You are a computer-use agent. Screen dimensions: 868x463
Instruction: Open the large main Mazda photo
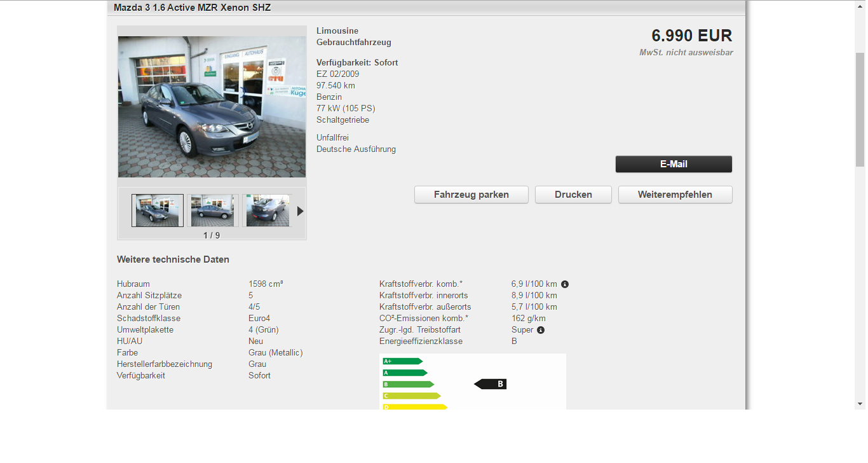(212, 107)
